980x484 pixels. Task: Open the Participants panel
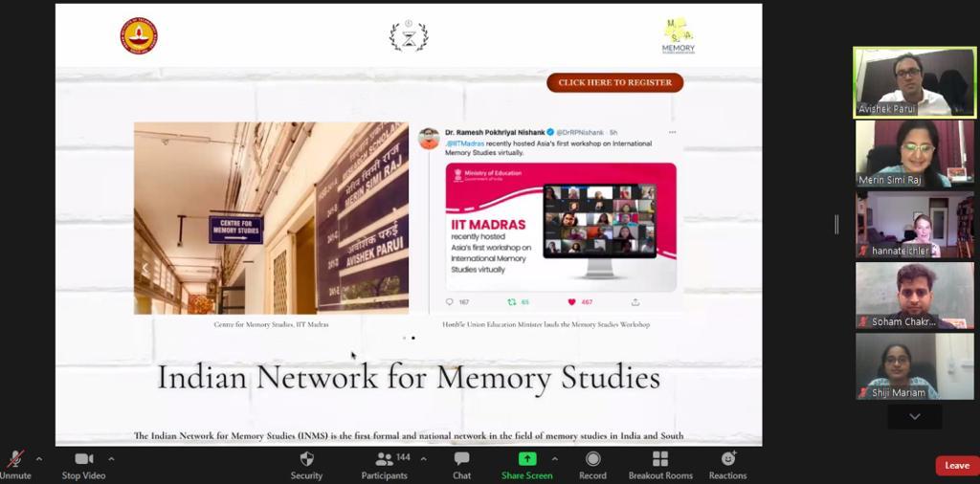coord(384,460)
